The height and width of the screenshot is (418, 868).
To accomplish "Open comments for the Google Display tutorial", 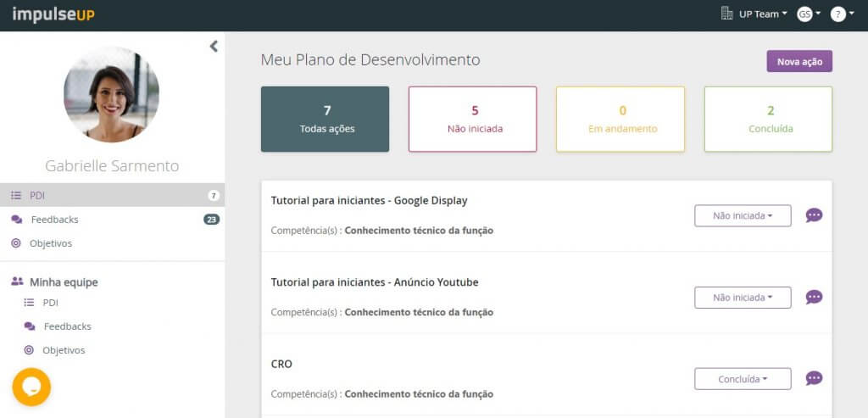I will [814, 215].
